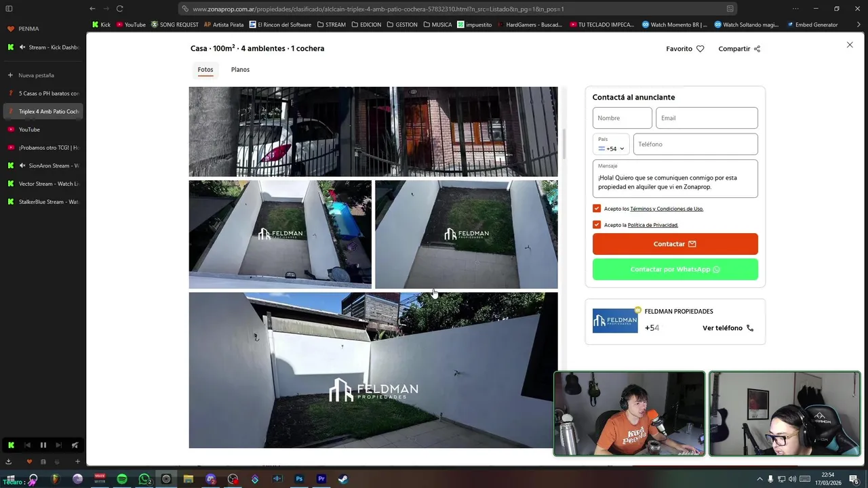
Task: Click the Email input field
Action: [707, 118]
